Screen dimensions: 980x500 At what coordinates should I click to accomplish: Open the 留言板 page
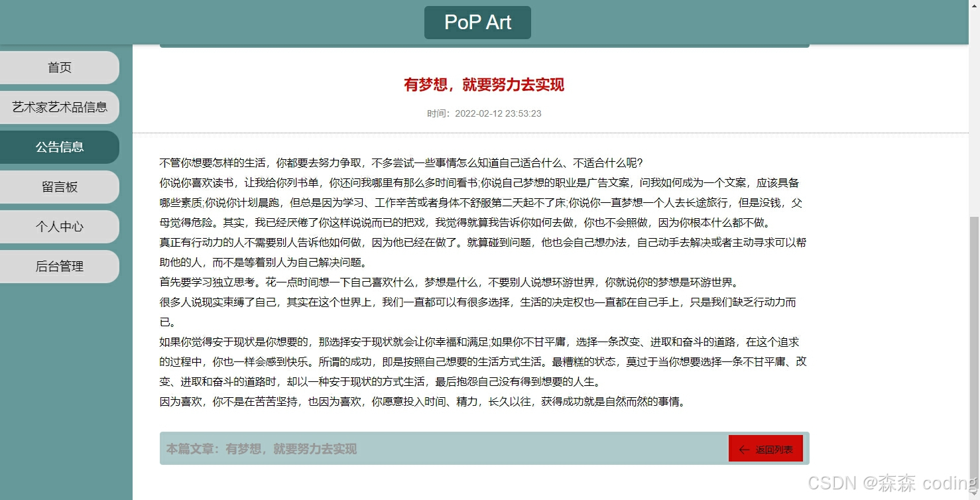(x=60, y=187)
